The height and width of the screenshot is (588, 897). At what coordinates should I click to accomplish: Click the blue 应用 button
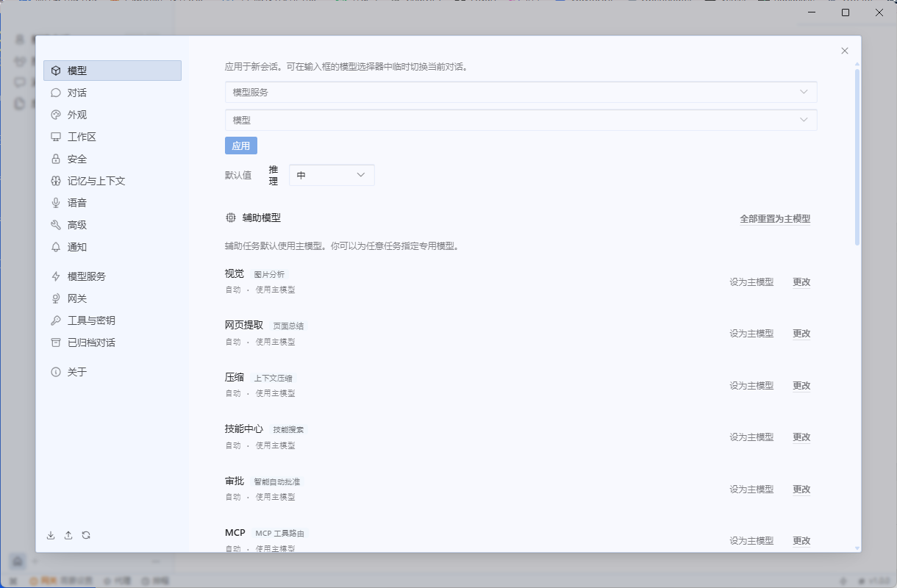[x=241, y=146]
